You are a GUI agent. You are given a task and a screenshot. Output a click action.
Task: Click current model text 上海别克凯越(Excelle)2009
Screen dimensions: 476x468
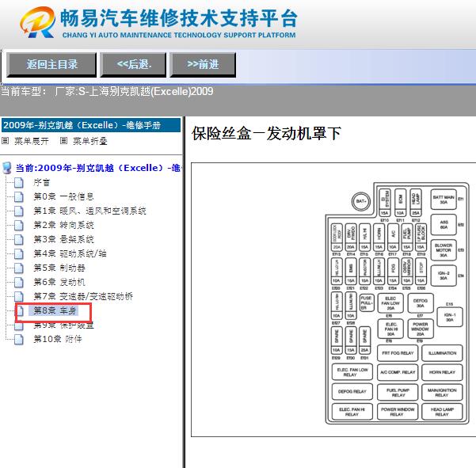(146, 91)
